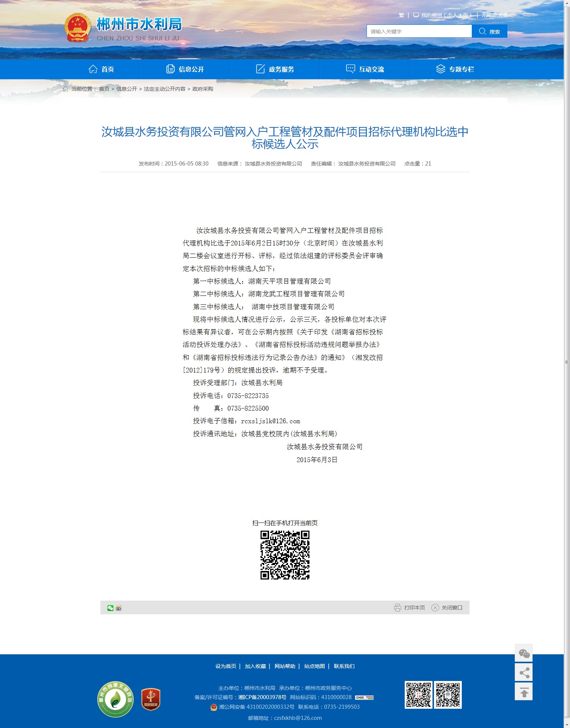This screenshot has width=570, height=728.
Task: Click the back-to-top arrow icon
Action: [x=524, y=692]
